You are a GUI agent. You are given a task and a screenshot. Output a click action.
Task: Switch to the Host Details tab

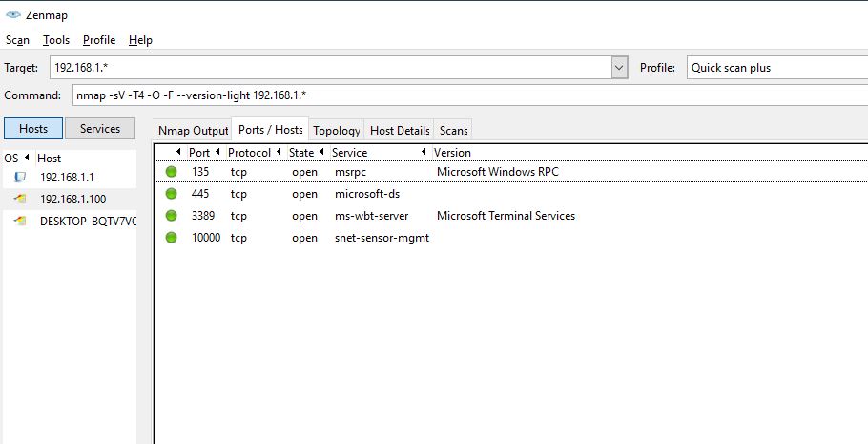pos(399,131)
